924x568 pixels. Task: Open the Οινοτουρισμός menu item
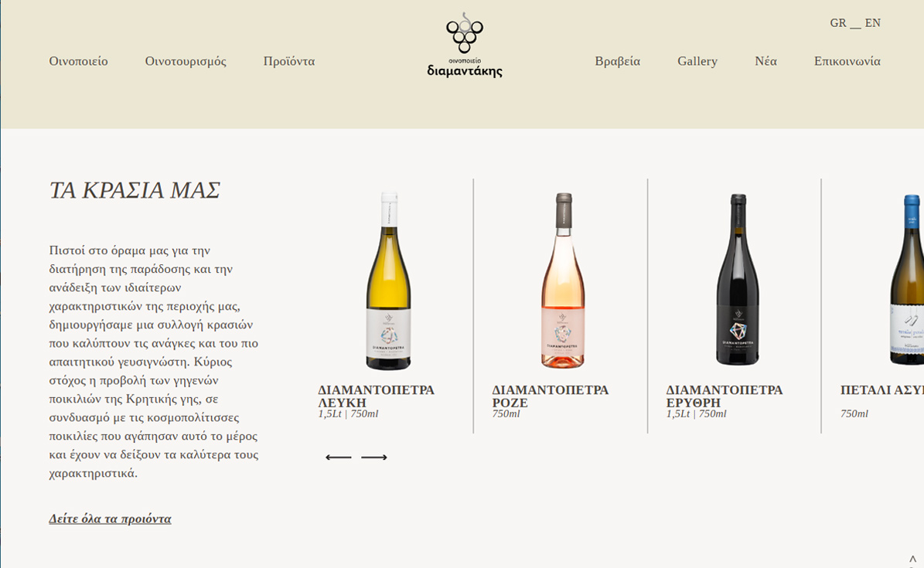[x=186, y=61]
